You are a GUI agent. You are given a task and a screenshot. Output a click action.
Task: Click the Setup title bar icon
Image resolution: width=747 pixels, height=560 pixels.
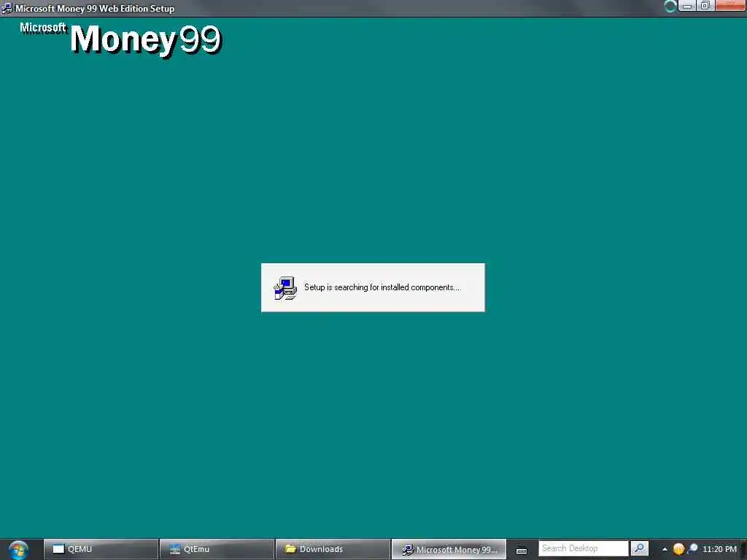(7, 8)
